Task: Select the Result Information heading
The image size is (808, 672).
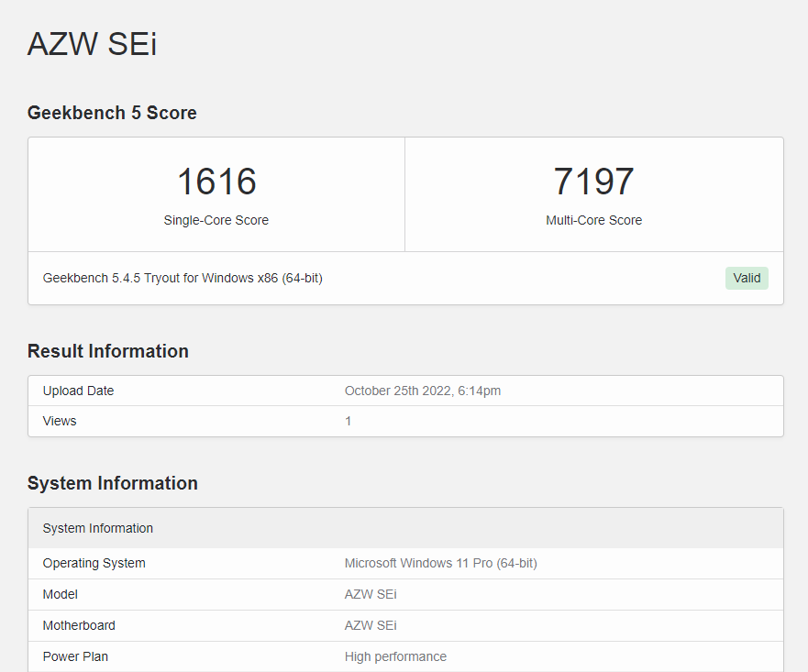Action: 107,351
